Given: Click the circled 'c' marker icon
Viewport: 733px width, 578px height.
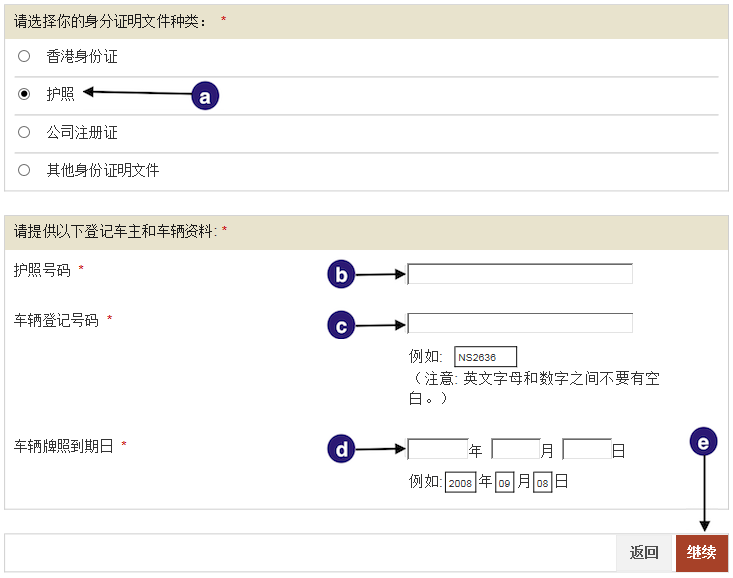Looking at the screenshot, I should 341,325.
